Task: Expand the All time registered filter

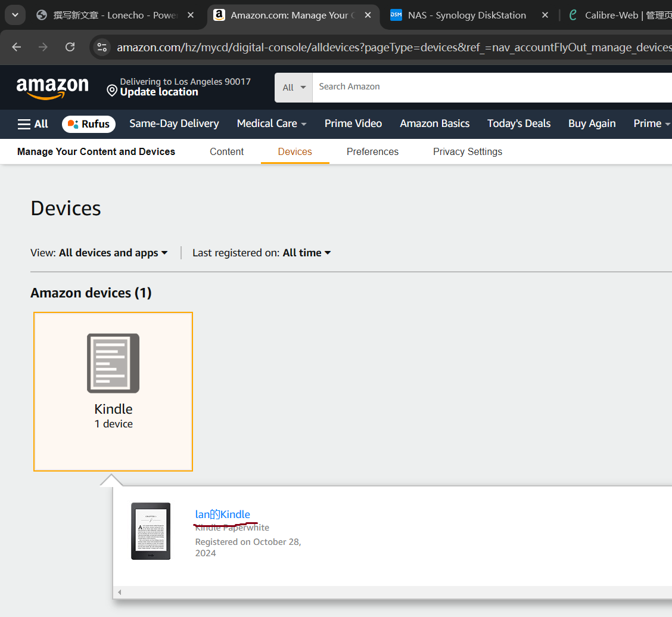Action: [306, 253]
